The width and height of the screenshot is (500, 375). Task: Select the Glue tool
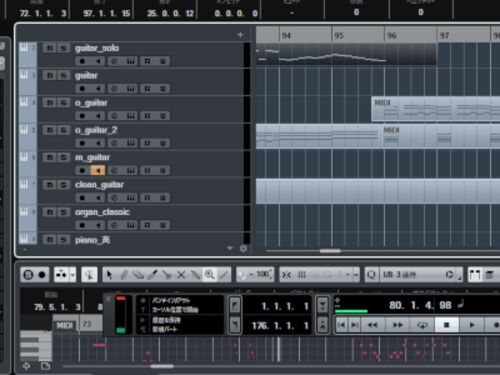[x=195, y=275]
